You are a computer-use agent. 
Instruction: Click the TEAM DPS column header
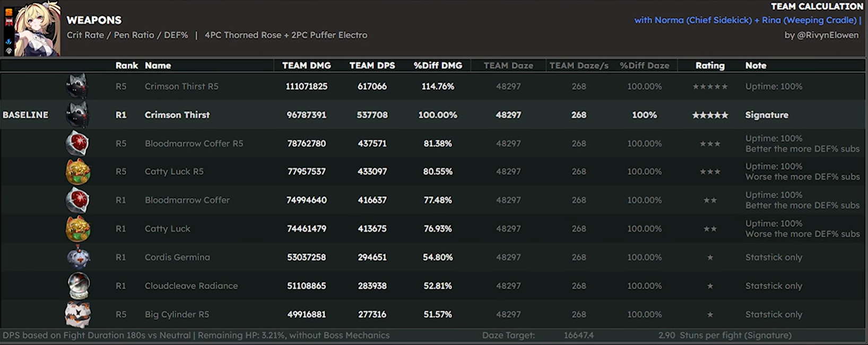[372, 65]
